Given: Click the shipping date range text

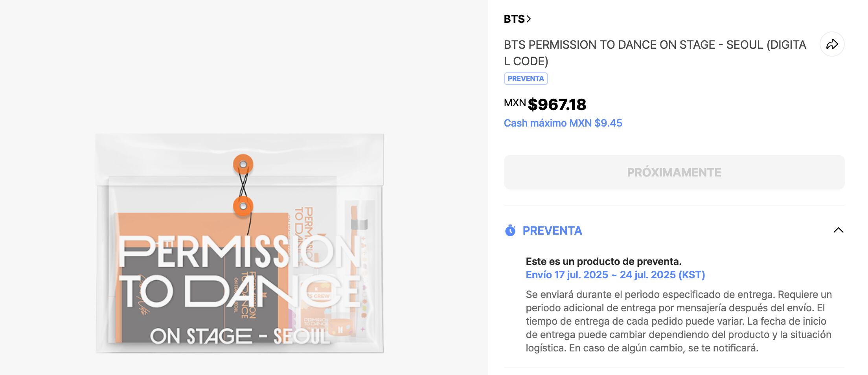Looking at the screenshot, I should [x=615, y=275].
